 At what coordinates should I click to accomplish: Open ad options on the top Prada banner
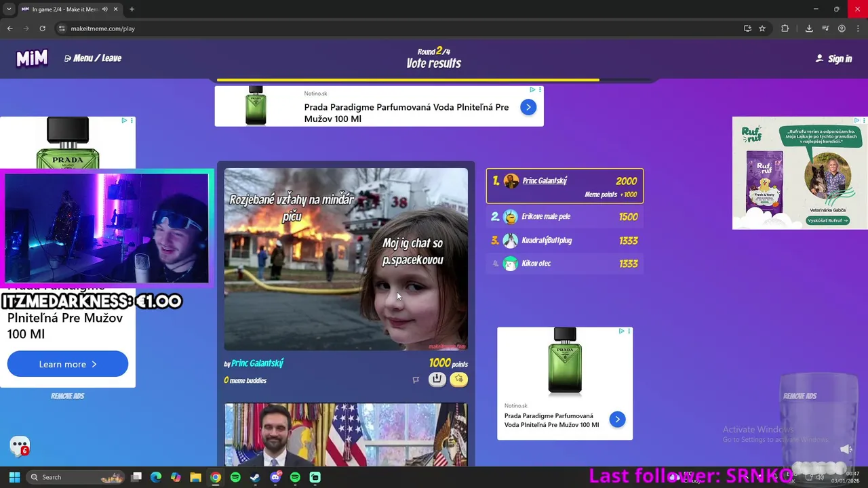540,90
